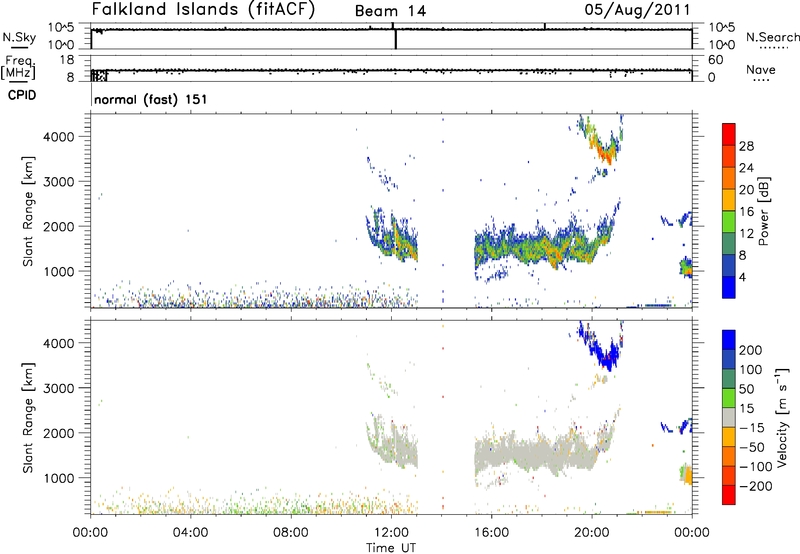Click the "24" label on the Power color bar
This screenshot has width=800, height=554.
click(746, 168)
